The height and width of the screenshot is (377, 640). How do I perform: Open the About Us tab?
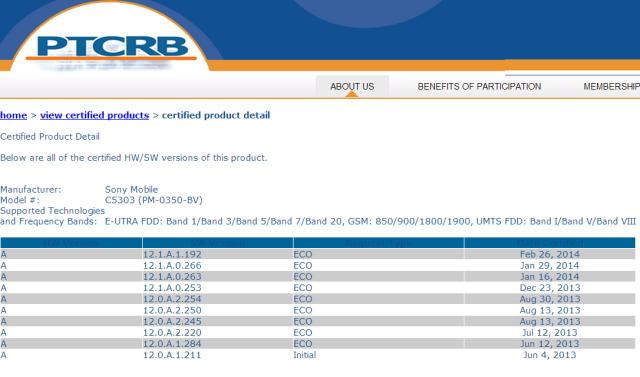(x=352, y=86)
